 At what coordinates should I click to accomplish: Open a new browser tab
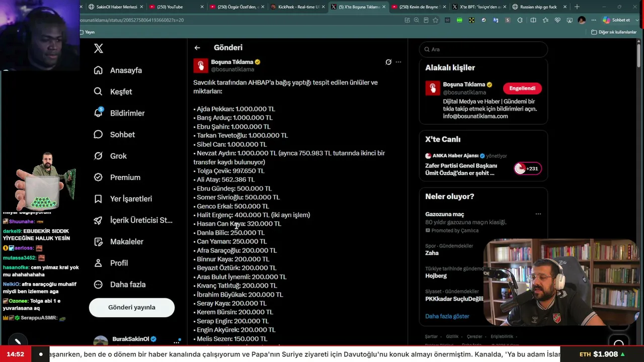click(x=577, y=7)
